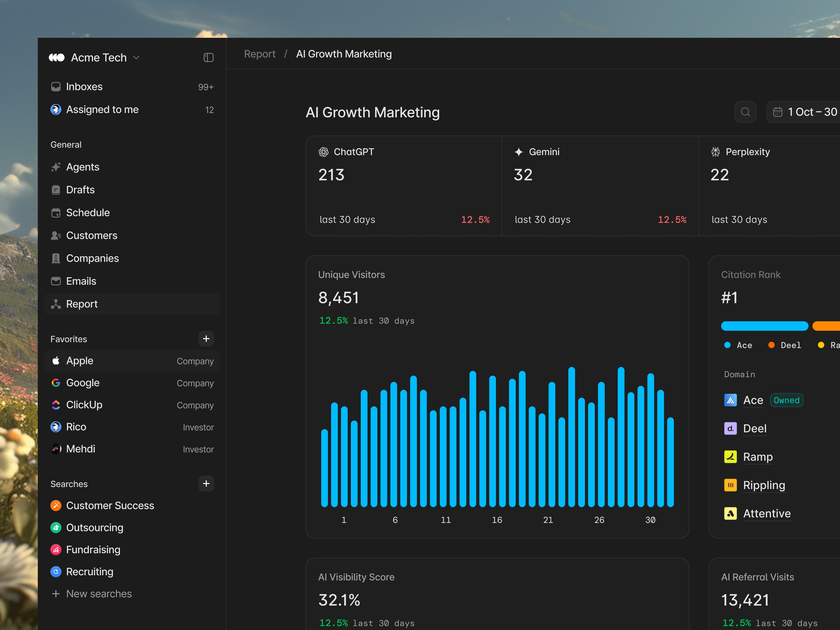Viewport: 840px width, 630px height.
Task: Open the Fundraising saved search
Action: (x=93, y=549)
